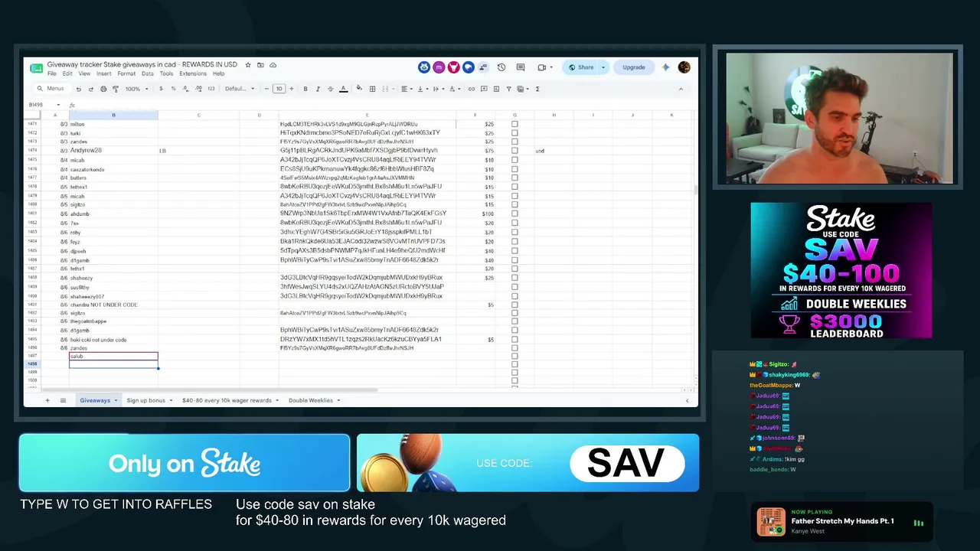The image size is (980, 551).
Task: Click the Upgrade button
Action: [x=634, y=67]
